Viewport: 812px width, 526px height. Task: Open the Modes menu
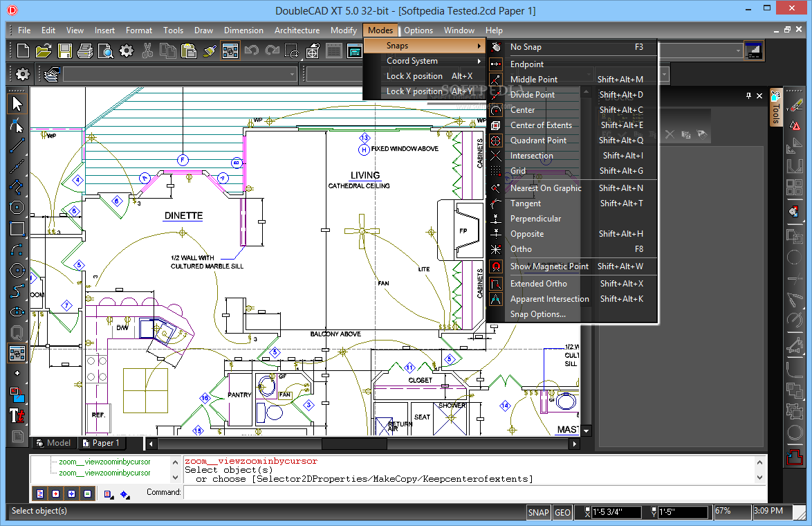[x=380, y=30]
